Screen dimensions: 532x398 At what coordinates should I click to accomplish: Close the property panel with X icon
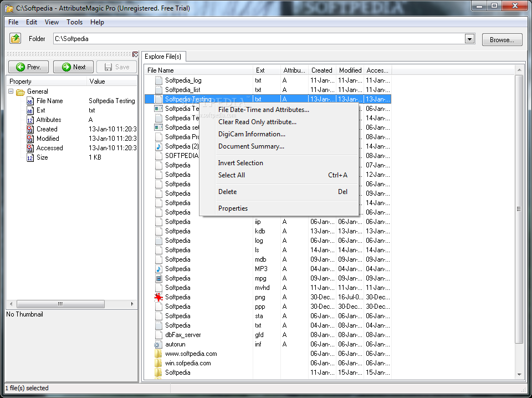(135, 54)
